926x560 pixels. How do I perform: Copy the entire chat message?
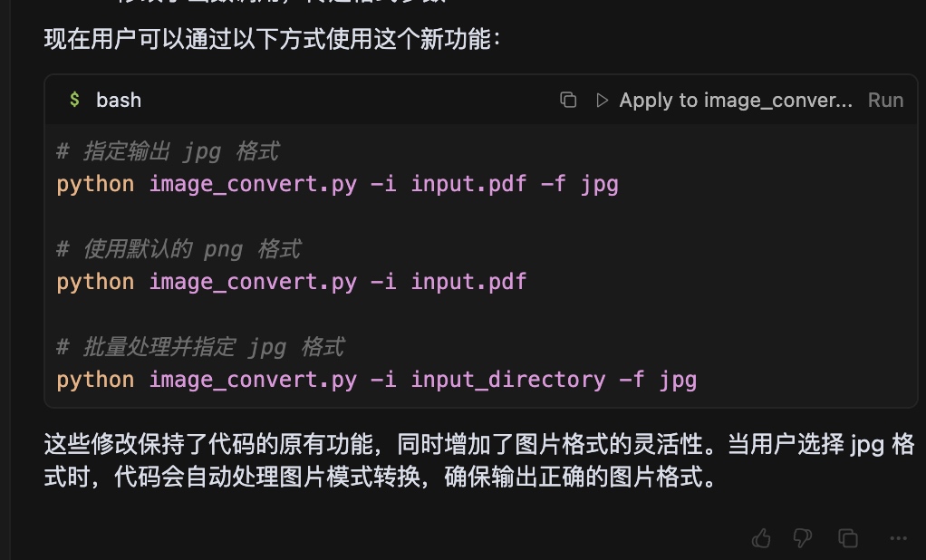click(848, 538)
